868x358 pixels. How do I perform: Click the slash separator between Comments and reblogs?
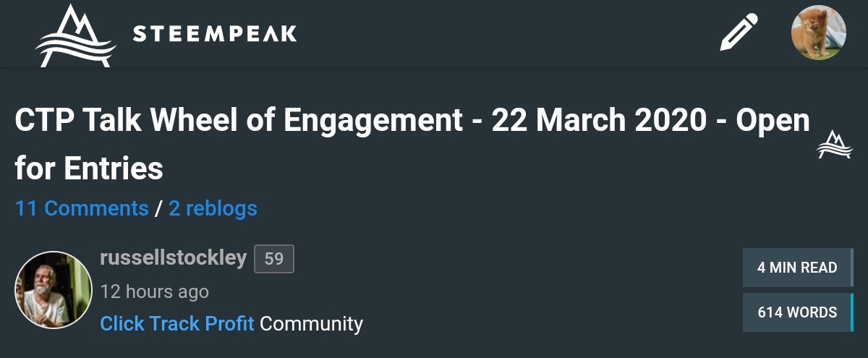[x=158, y=209]
